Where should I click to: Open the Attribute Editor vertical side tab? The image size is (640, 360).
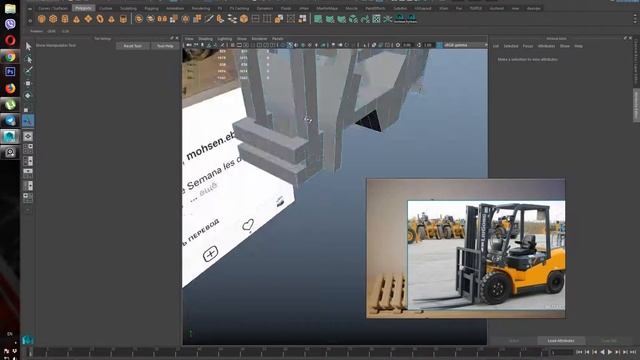636,105
